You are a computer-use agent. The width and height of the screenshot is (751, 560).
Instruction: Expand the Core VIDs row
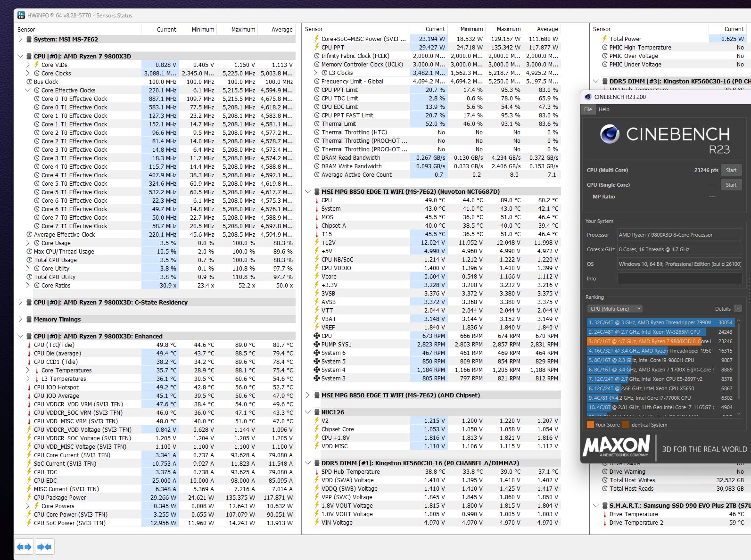28,65
